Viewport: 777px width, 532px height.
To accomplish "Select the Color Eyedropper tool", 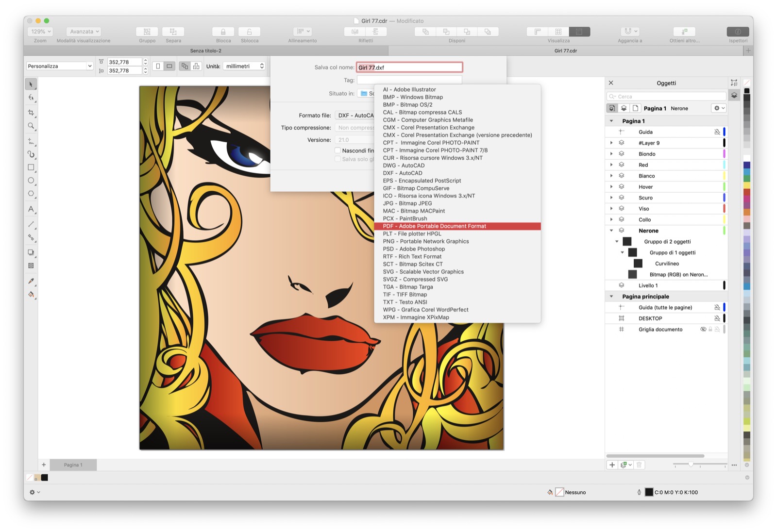I will point(31,281).
